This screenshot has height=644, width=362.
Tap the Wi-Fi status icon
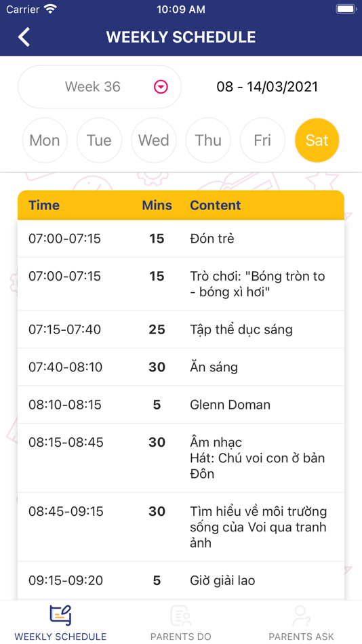tap(51, 9)
